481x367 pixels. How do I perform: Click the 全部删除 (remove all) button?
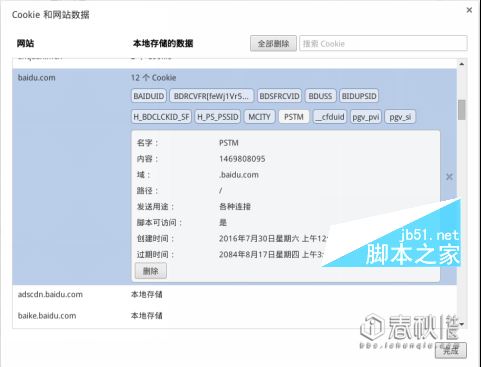(x=273, y=43)
